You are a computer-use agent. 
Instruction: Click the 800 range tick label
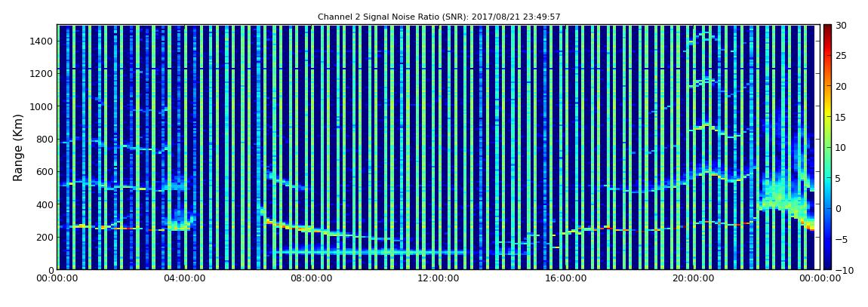pyautogui.click(x=45, y=139)
